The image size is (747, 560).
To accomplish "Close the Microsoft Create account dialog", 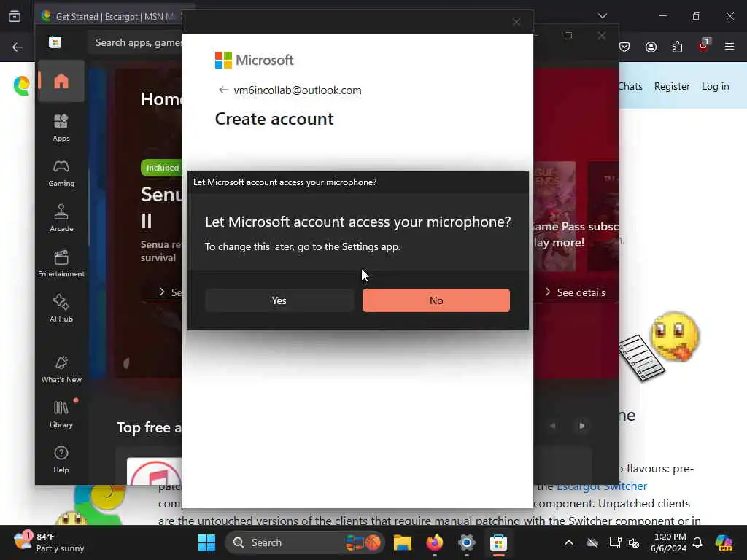I will [x=516, y=22].
